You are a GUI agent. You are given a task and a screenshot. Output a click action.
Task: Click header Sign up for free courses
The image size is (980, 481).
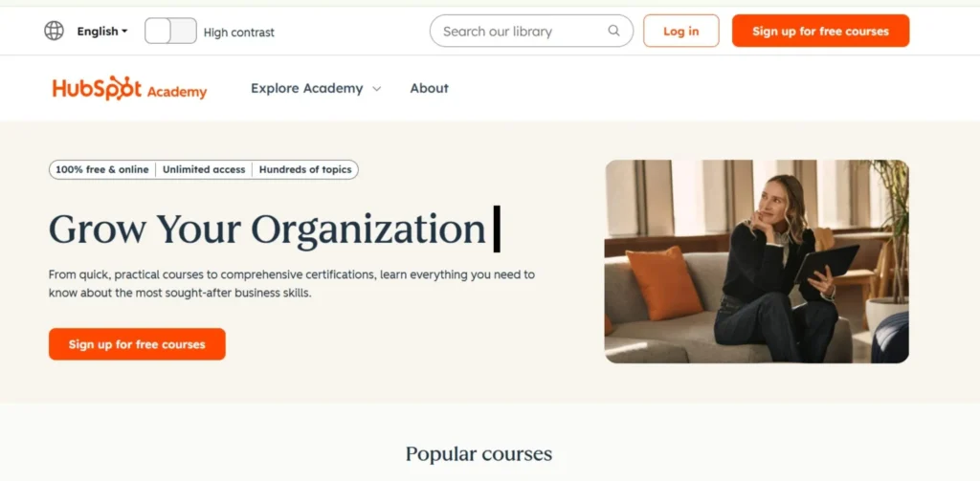820,31
